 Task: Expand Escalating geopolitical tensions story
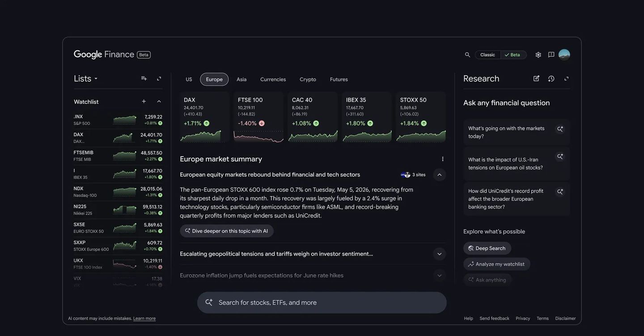tap(440, 254)
